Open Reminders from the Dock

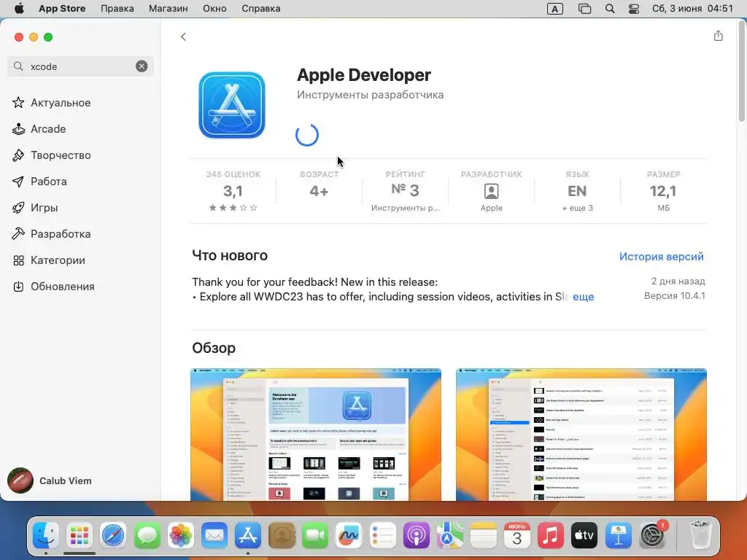[382, 536]
